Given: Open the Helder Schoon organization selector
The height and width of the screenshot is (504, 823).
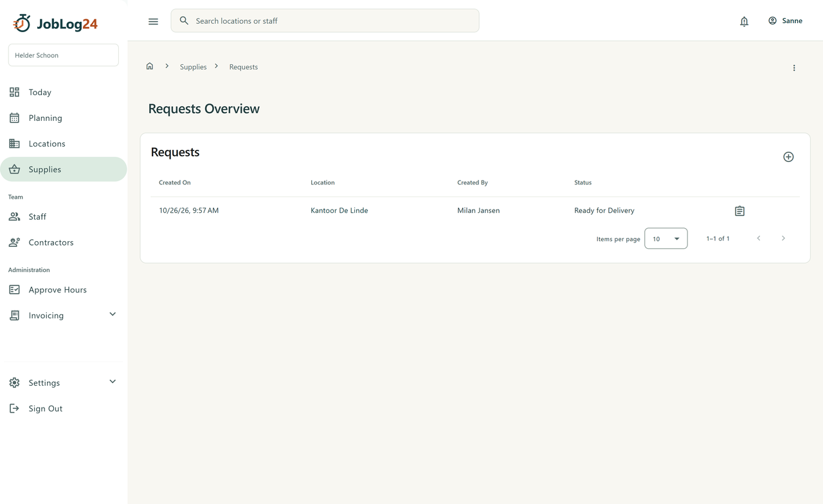Looking at the screenshot, I should pyautogui.click(x=63, y=55).
